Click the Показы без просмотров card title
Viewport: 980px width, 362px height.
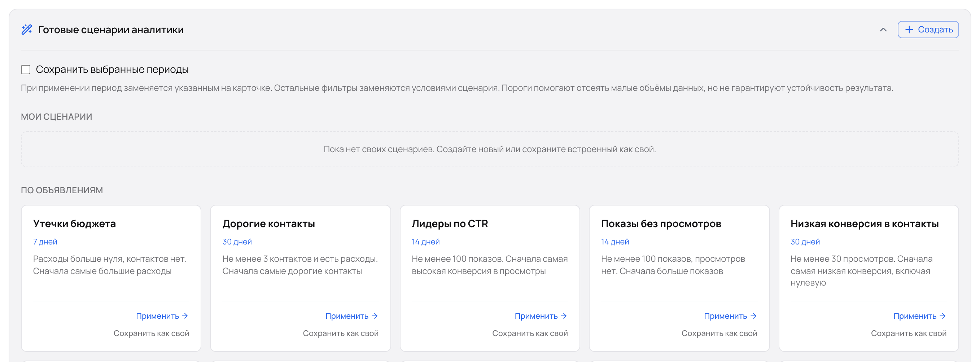(x=661, y=224)
